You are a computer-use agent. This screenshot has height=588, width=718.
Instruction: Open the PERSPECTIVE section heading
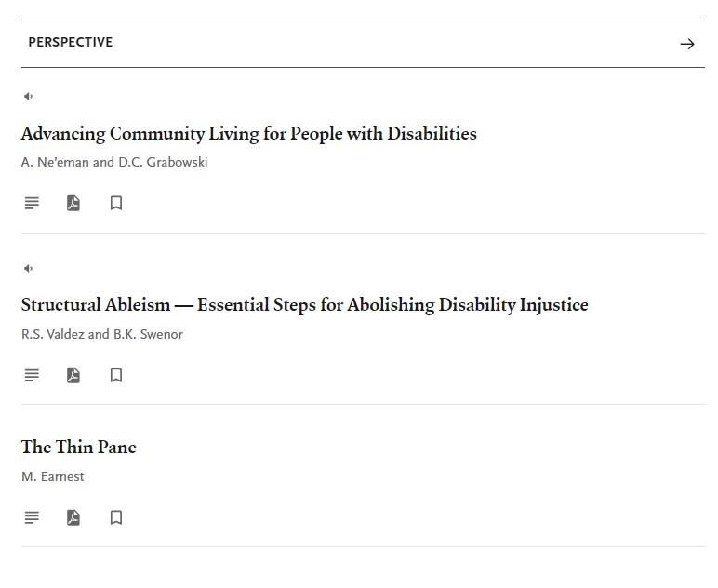pyautogui.click(x=71, y=42)
